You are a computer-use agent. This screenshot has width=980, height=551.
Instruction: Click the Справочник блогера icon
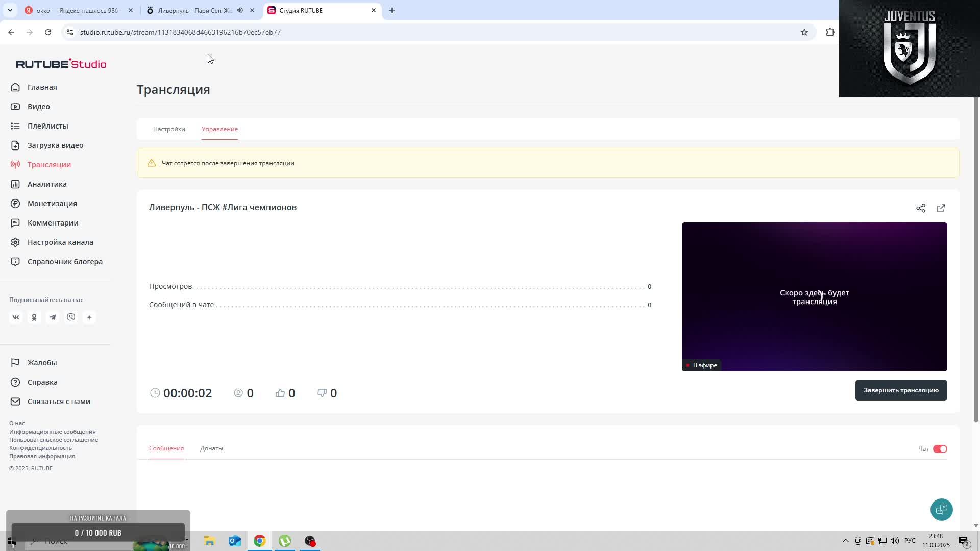tap(15, 262)
